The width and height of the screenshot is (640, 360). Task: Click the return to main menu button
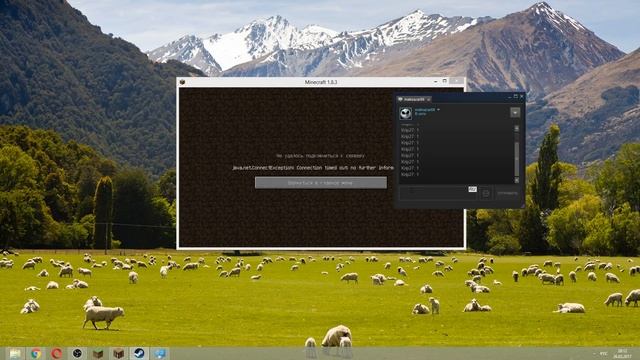(x=321, y=183)
